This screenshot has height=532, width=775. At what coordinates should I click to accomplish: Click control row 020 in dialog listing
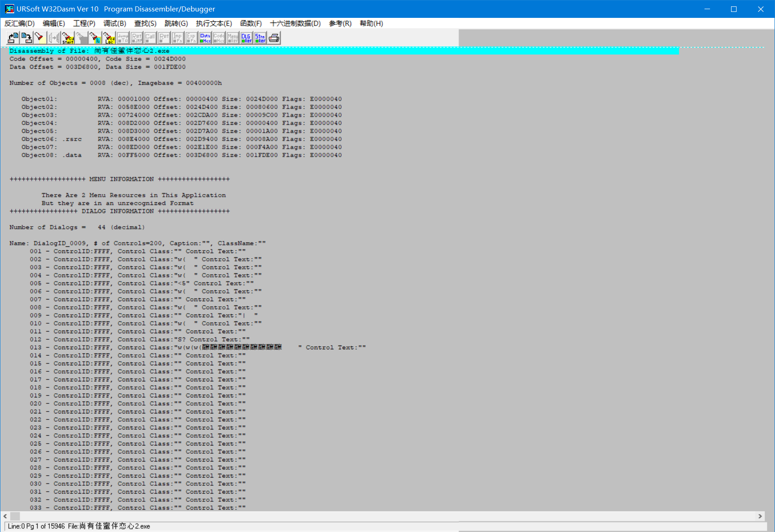click(138, 403)
